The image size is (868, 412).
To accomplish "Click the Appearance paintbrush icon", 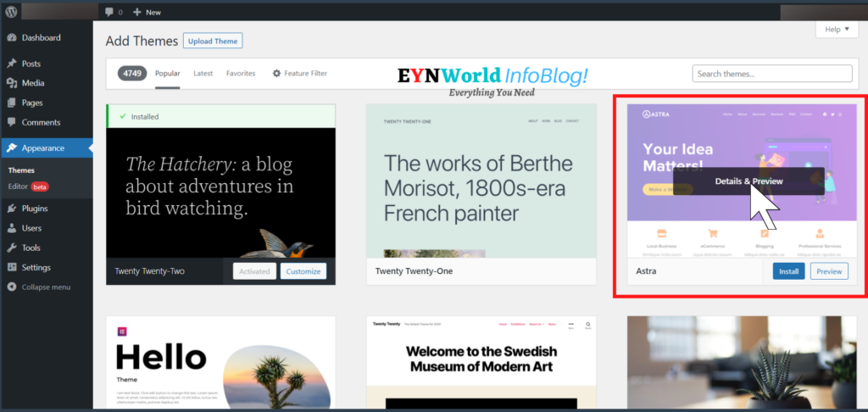I will pos(12,148).
